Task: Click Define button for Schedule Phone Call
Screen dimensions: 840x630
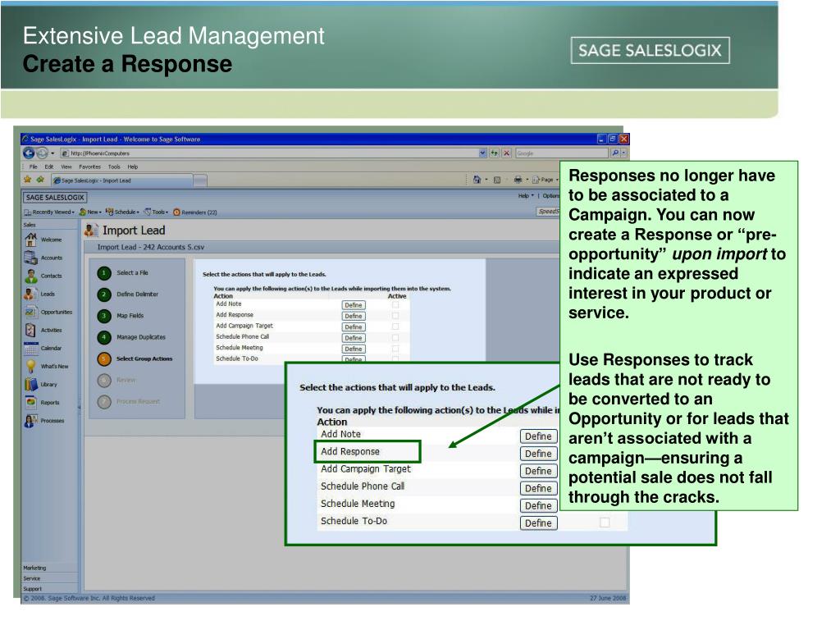Action: 354,338
